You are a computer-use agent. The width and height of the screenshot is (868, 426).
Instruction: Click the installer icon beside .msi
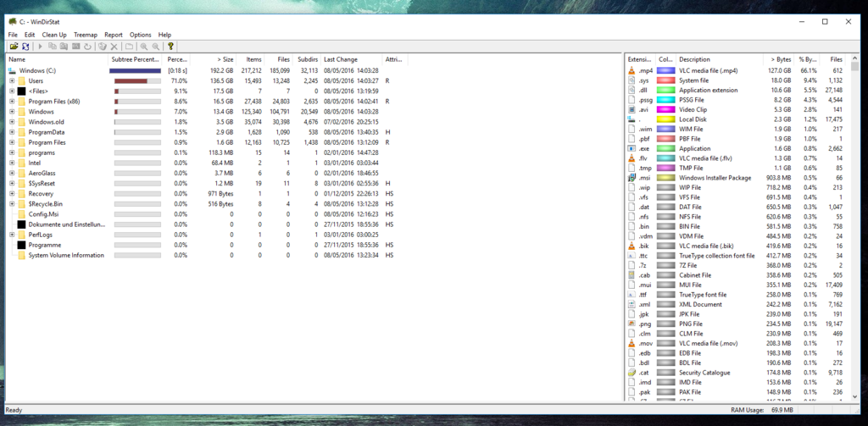tap(632, 178)
